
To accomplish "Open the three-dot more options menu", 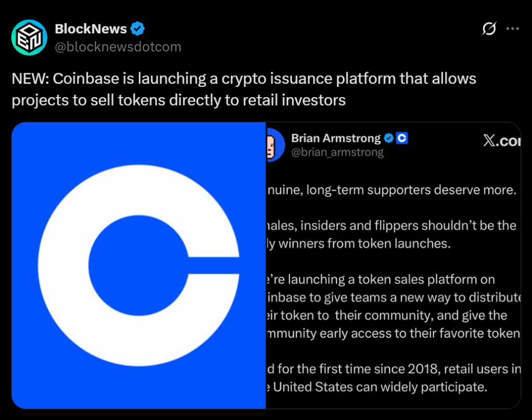I will click(x=513, y=29).
